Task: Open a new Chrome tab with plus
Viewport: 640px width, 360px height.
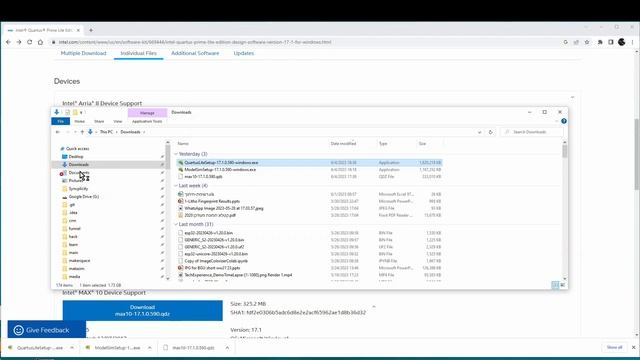Action: (x=91, y=30)
